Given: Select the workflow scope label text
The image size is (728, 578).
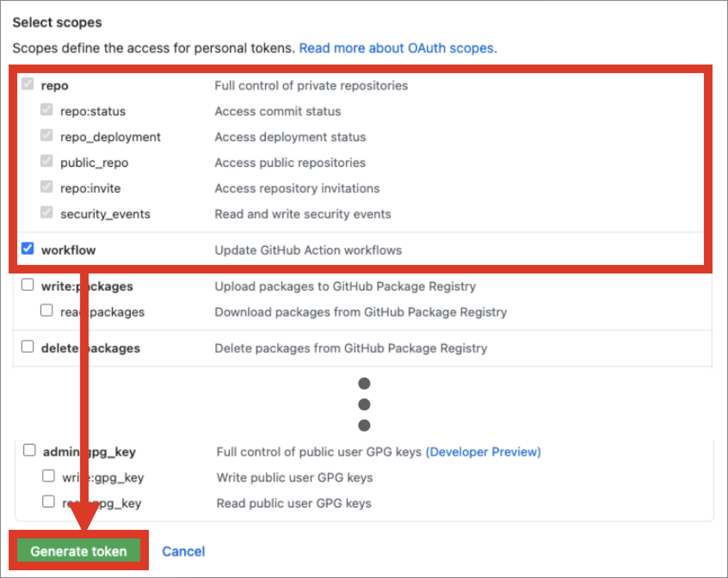Looking at the screenshot, I should pos(68,249).
